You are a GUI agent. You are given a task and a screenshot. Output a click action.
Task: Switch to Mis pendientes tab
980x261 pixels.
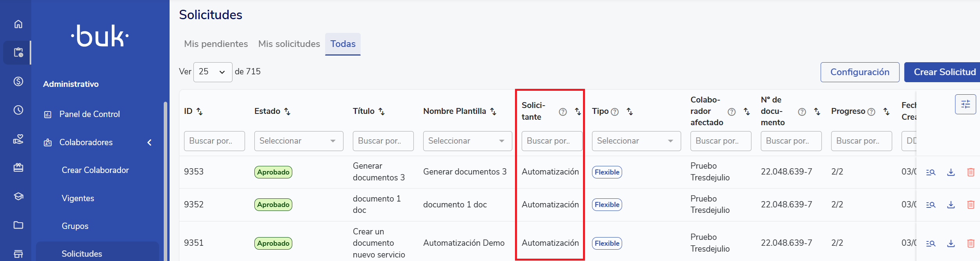(216, 44)
